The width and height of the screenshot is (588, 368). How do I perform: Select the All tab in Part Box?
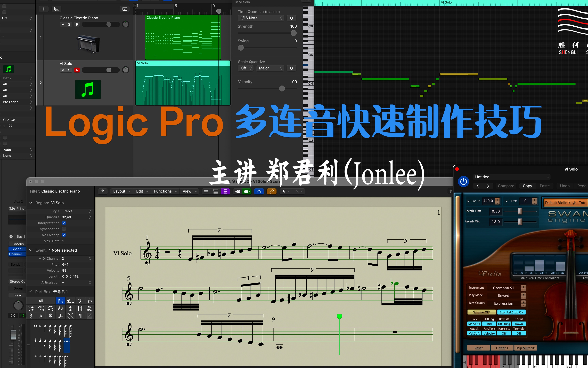[x=41, y=301]
